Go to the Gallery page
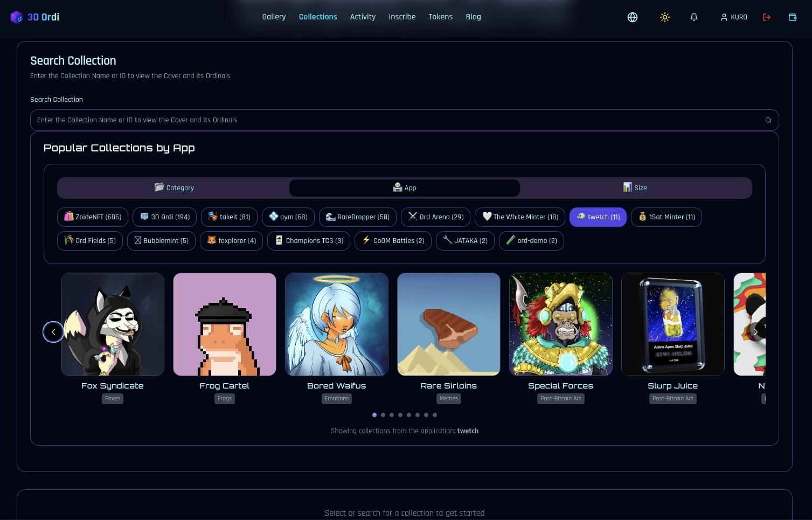 click(274, 17)
